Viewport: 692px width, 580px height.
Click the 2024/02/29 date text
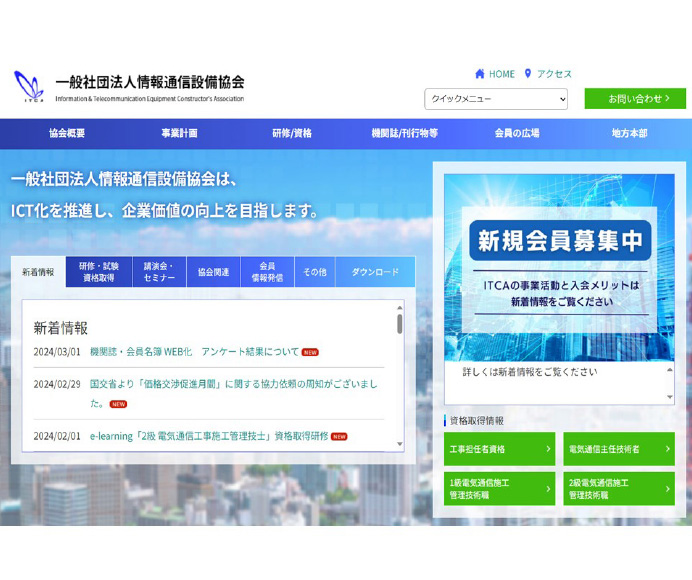[x=57, y=384]
